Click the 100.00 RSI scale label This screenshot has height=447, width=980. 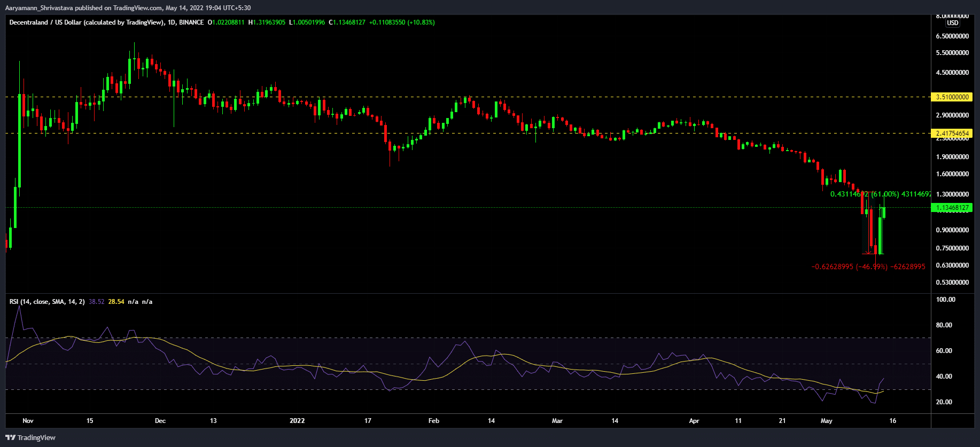946,300
